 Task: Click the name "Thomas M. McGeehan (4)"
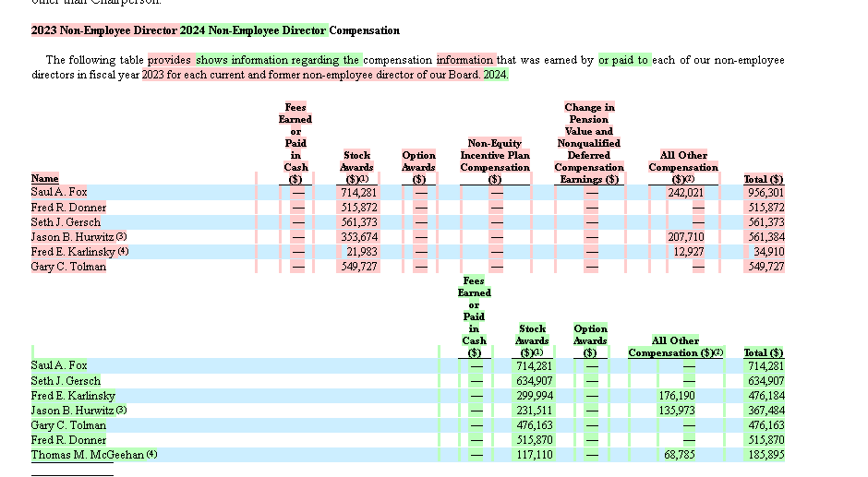[x=94, y=455]
